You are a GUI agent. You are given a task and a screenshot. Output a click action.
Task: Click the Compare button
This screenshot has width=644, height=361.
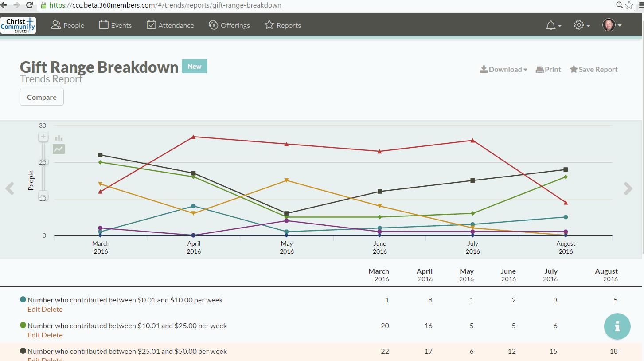[x=42, y=97]
